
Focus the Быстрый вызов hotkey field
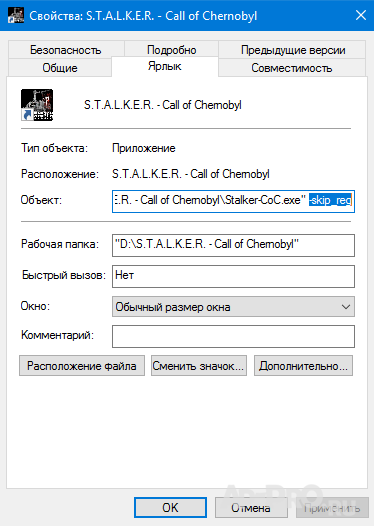click(233, 276)
